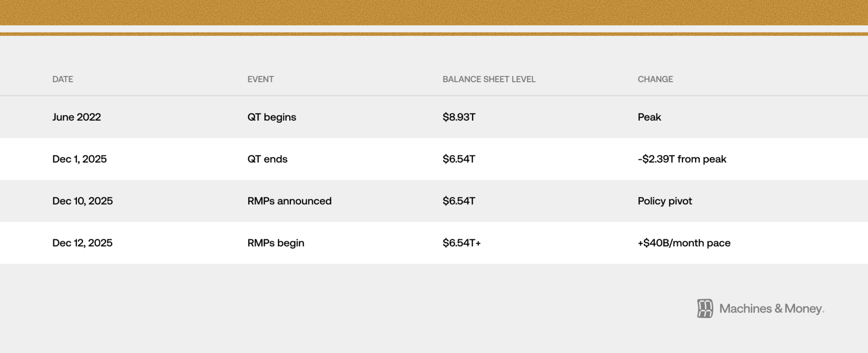Click the EVENT column header

tap(260, 79)
